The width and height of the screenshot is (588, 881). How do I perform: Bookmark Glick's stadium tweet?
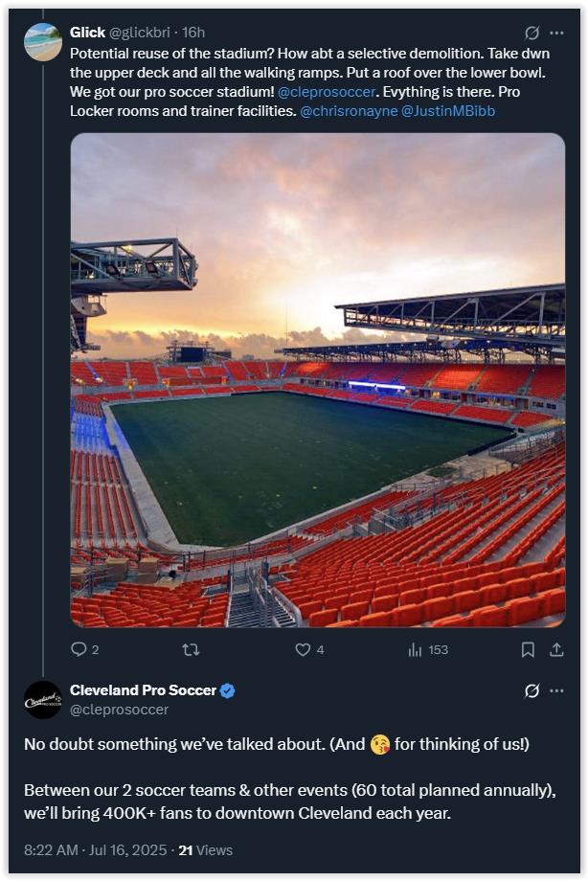click(528, 649)
